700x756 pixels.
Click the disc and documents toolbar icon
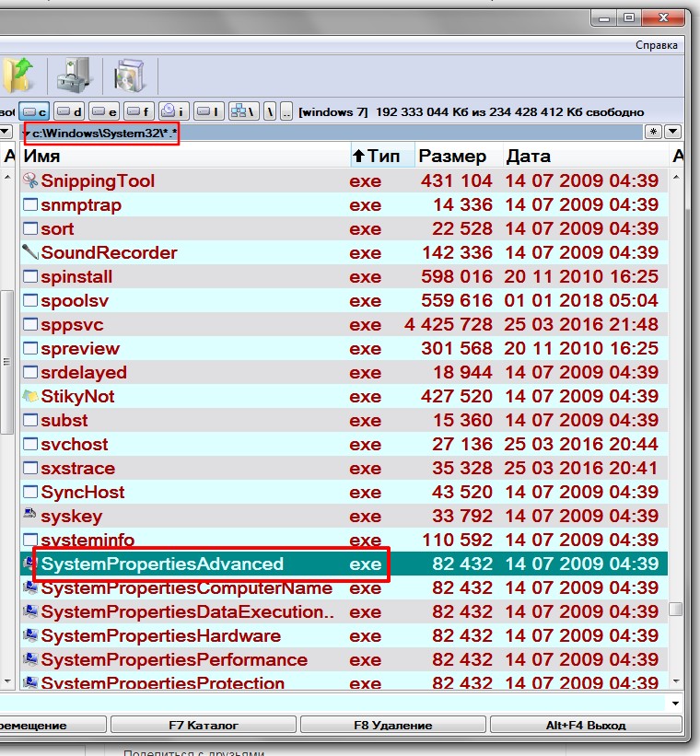128,75
